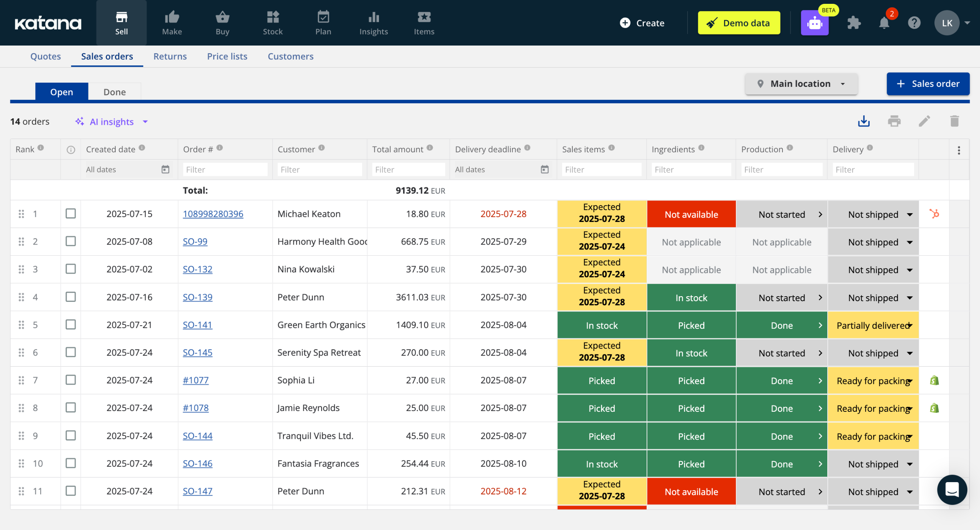Check the box for order #1077

pos(70,380)
